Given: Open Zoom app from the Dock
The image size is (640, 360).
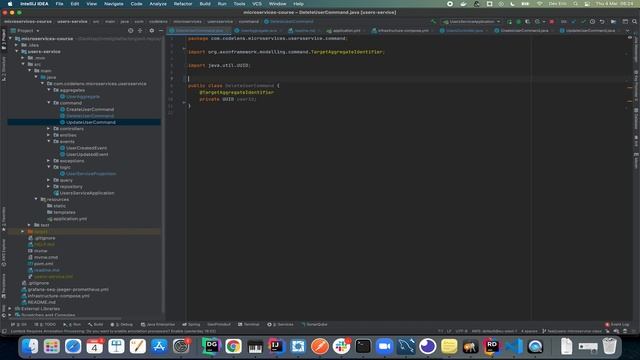Looking at the screenshot, I should click(x=384, y=347).
